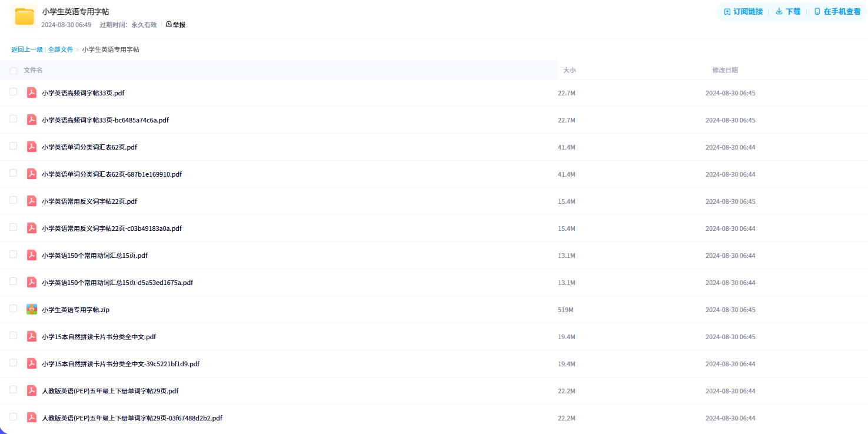
Task: Click the 订阅链接 subscribe button
Action: [x=743, y=12]
